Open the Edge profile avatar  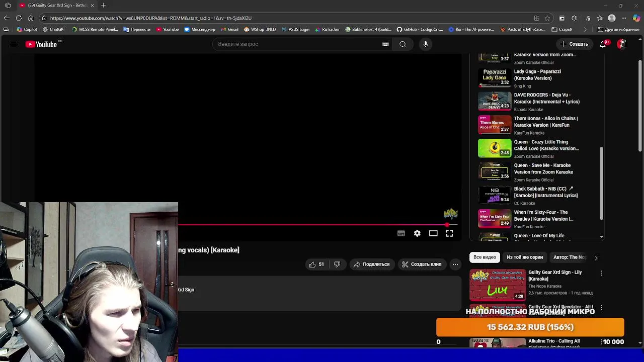(612, 18)
